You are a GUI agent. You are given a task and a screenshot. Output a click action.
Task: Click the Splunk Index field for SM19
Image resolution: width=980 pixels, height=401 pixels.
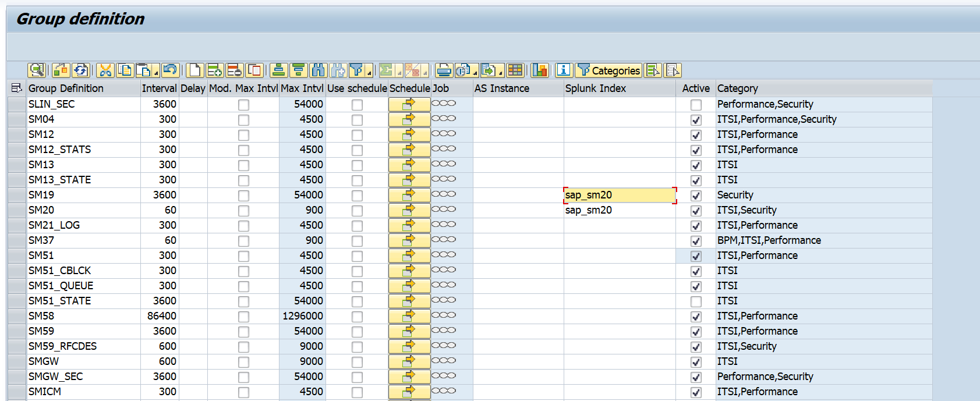620,195
